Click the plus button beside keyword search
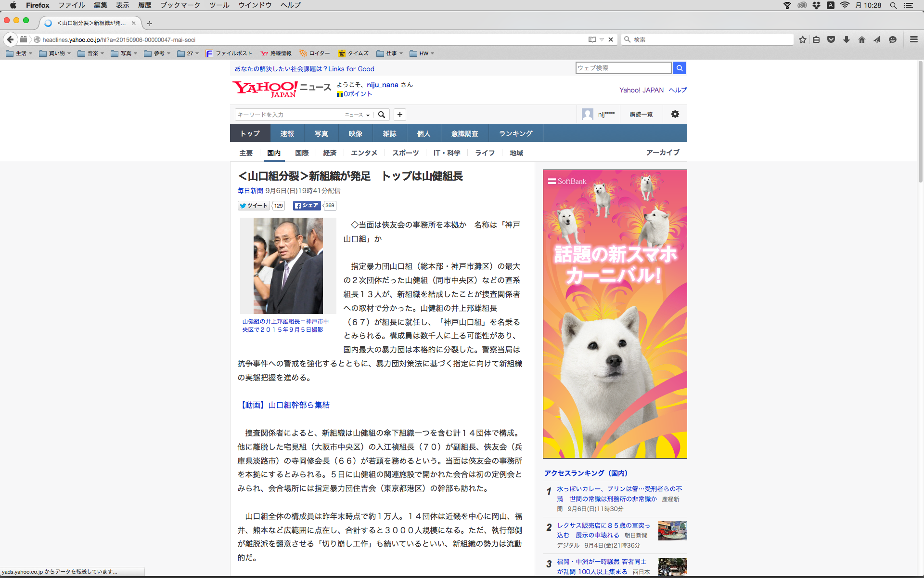Screen dimensions: 924x578 point(399,115)
